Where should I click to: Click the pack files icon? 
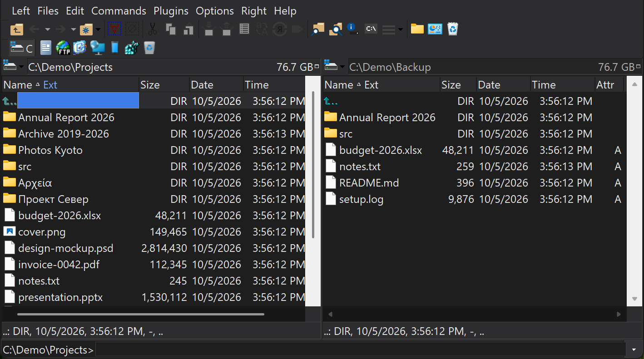208,30
